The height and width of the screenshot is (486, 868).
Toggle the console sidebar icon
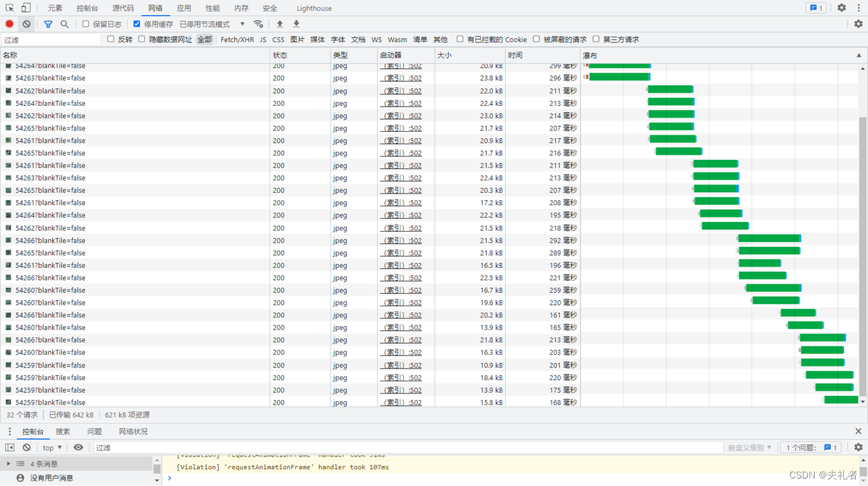pyautogui.click(x=10, y=448)
